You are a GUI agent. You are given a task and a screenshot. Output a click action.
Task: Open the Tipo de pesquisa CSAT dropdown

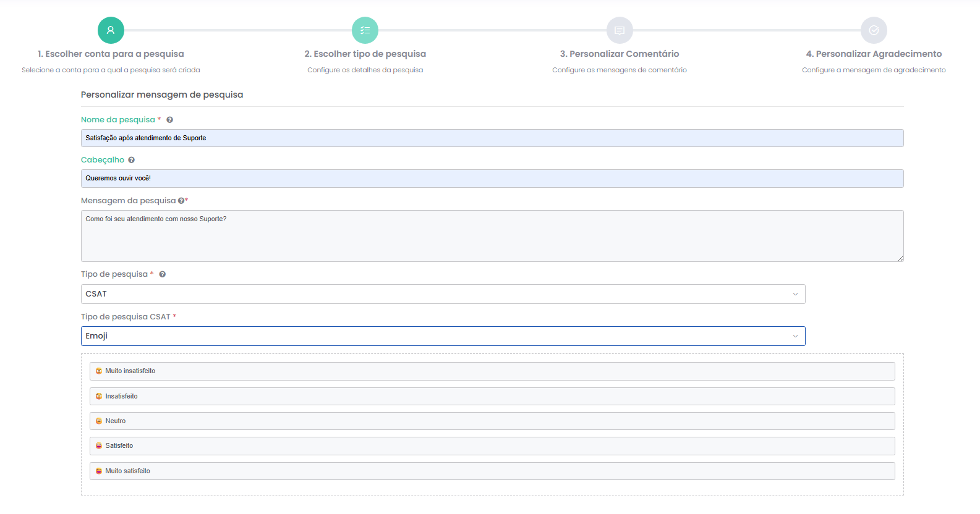pos(442,336)
